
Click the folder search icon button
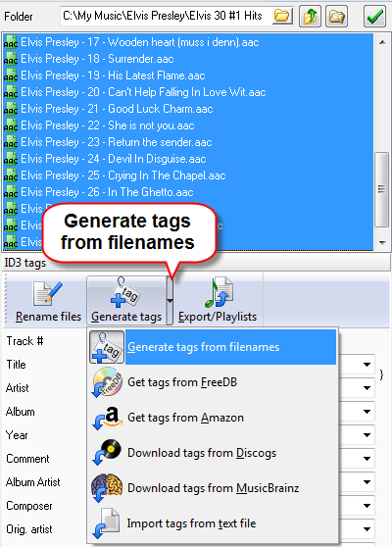click(x=336, y=16)
